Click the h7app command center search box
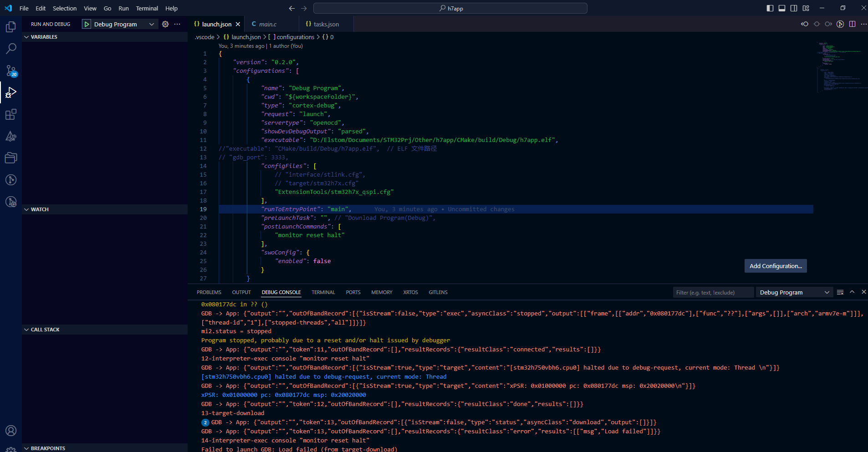The image size is (868, 452). point(450,8)
